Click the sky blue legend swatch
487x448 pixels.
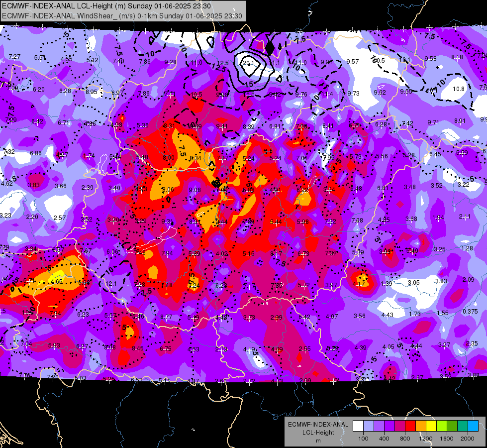473,426
